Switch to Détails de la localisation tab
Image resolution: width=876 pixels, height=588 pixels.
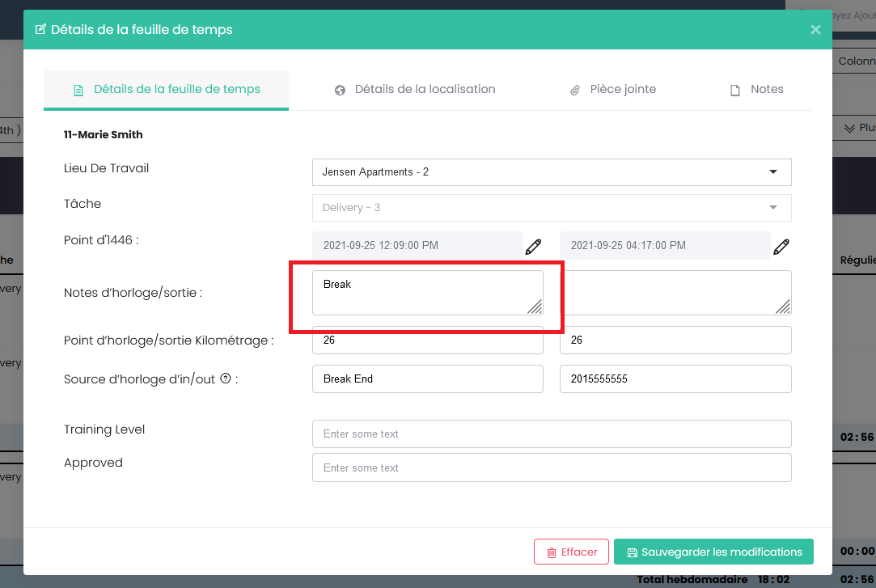(415, 90)
